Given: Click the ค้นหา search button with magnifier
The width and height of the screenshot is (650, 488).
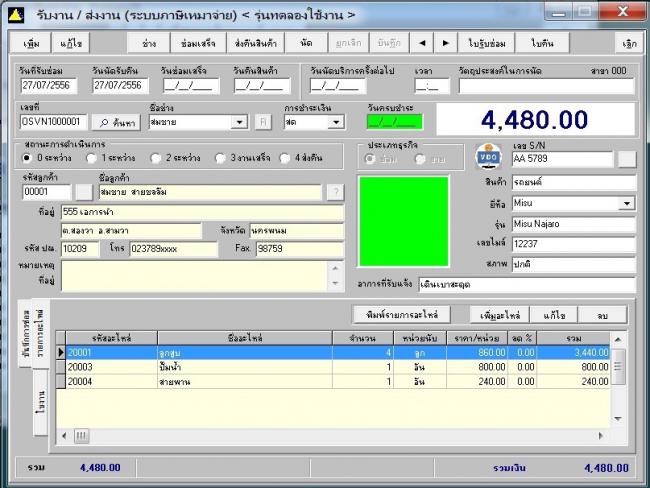Looking at the screenshot, I should click(x=118, y=122).
